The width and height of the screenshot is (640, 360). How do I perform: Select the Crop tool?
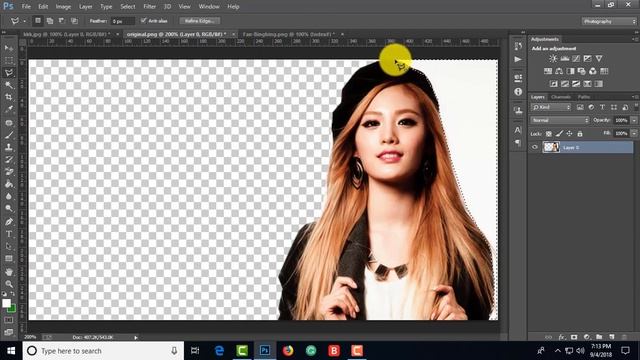coord(9,97)
